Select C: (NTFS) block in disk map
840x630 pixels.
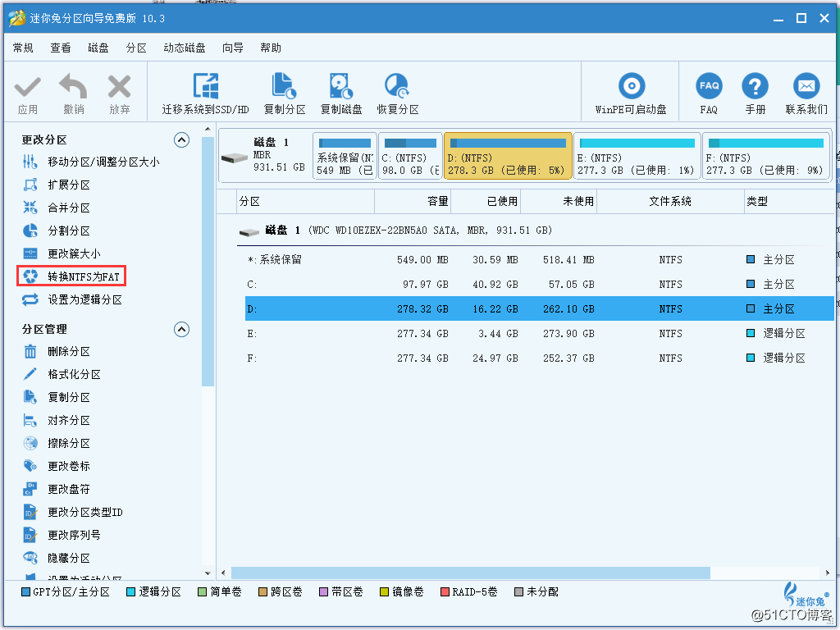(x=410, y=156)
